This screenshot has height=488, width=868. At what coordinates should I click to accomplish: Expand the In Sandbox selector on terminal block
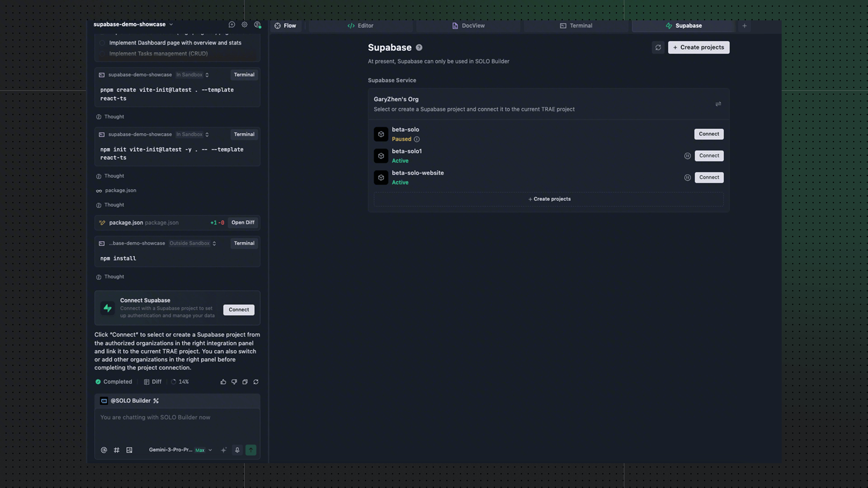[x=193, y=75]
